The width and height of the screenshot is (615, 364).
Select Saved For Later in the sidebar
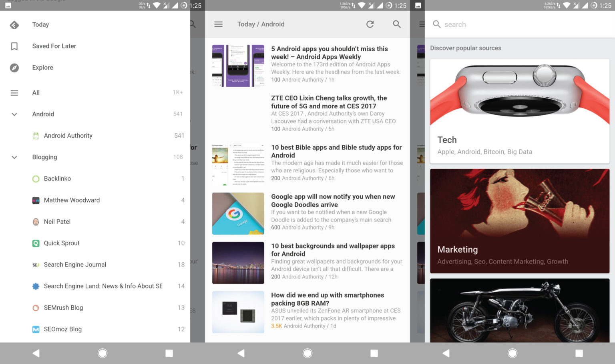coord(54,46)
